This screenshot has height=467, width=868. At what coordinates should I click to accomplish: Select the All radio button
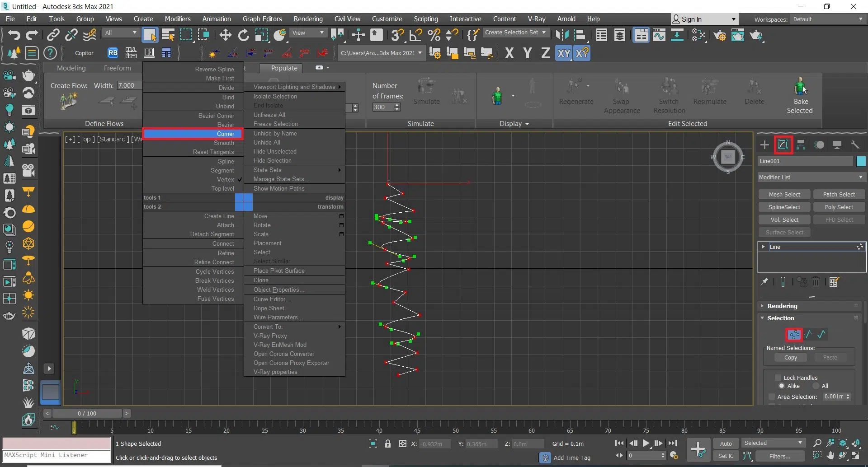[816, 386]
